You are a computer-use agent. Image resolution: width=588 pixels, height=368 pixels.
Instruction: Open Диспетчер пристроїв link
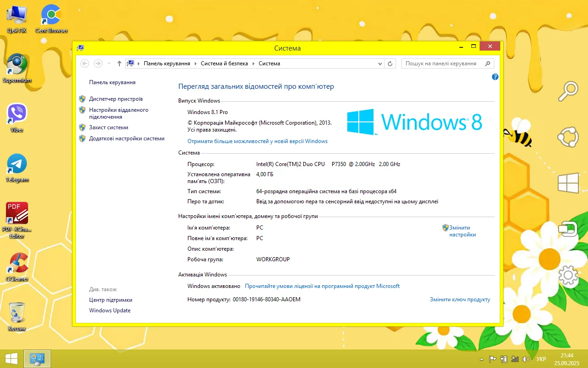(x=116, y=99)
